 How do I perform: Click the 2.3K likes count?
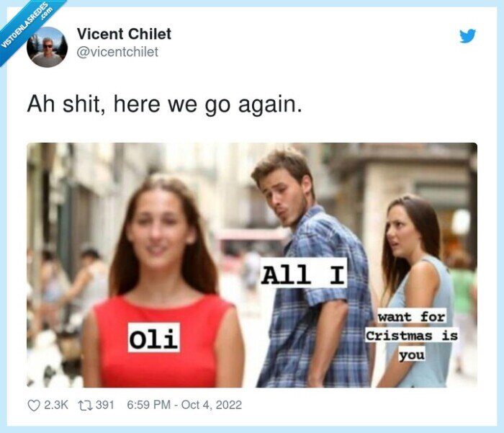(x=56, y=405)
